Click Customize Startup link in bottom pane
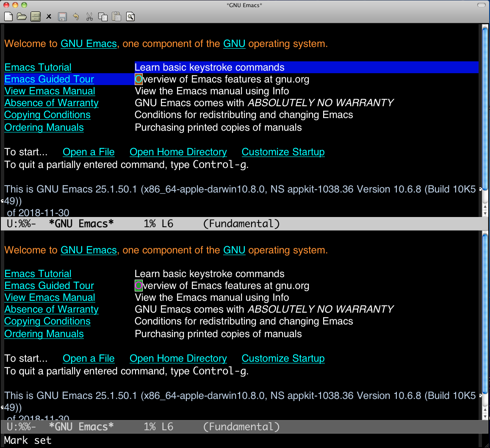490x448 pixels. point(283,358)
